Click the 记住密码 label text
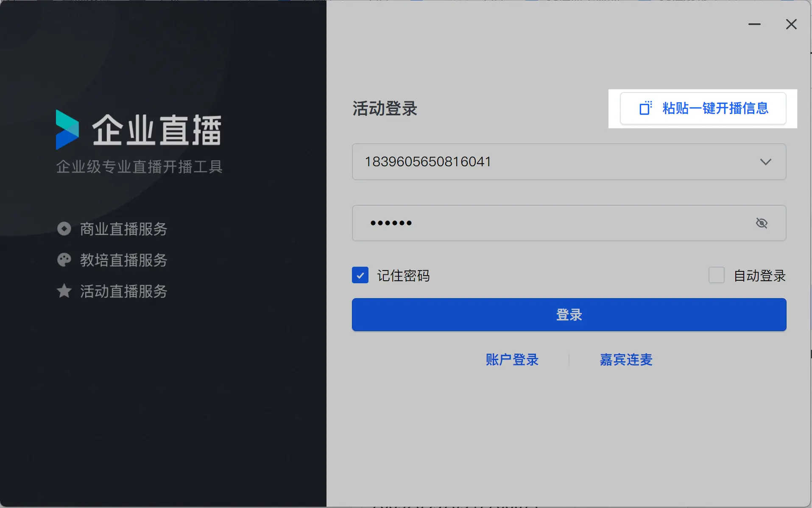 click(x=403, y=276)
